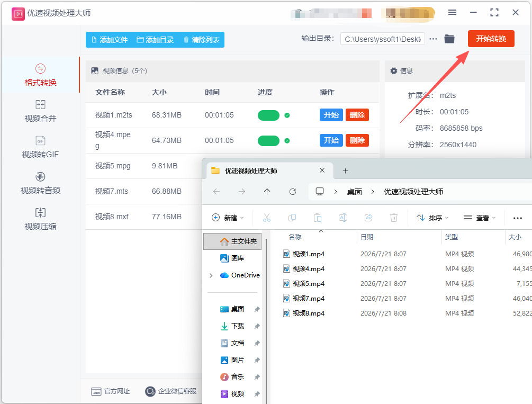Viewport: 532px width, 404px height.
Task: Select the 视频压缩 sidebar icon
Action: [x=40, y=212]
